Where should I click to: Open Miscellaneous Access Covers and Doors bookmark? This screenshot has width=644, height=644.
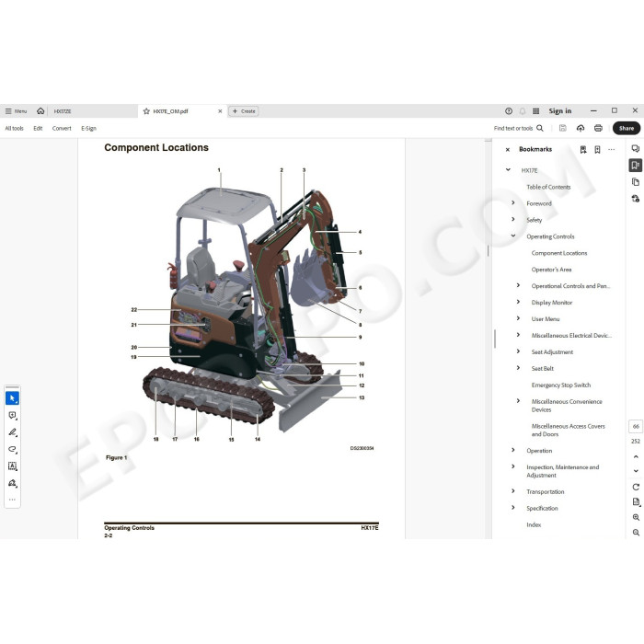[x=568, y=430]
